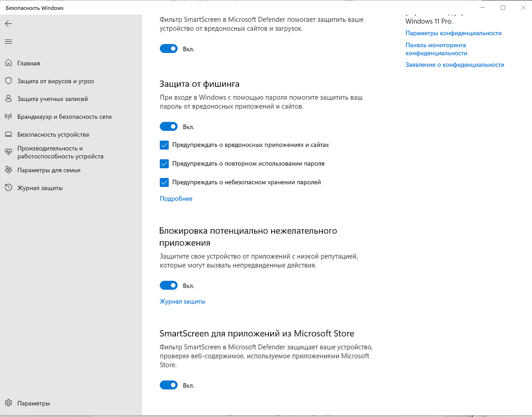Screen dimensions: 532x417
Task: Uncheck warning about unsafe password storage
Action: 164,182
